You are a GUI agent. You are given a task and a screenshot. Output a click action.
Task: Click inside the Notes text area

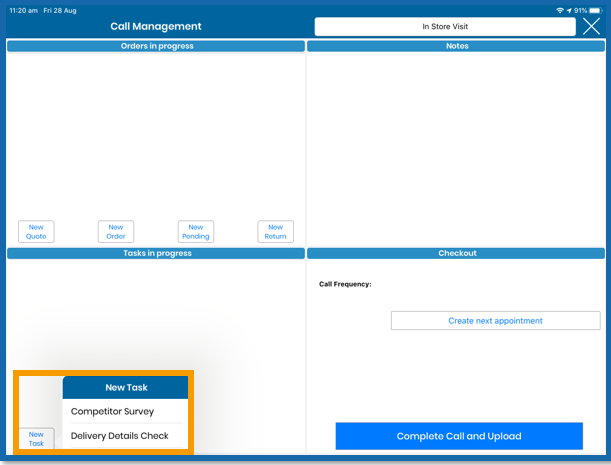tap(456, 148)
